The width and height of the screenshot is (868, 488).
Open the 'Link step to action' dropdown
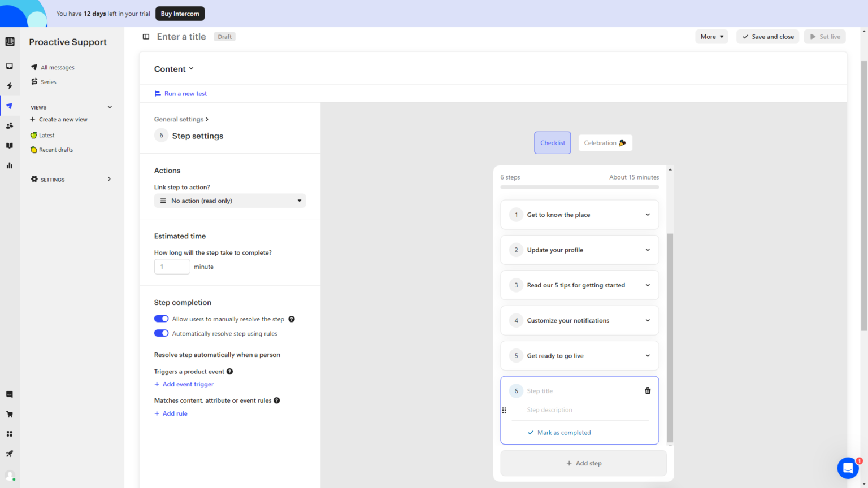pyautogui.click(x=230, y=201)
